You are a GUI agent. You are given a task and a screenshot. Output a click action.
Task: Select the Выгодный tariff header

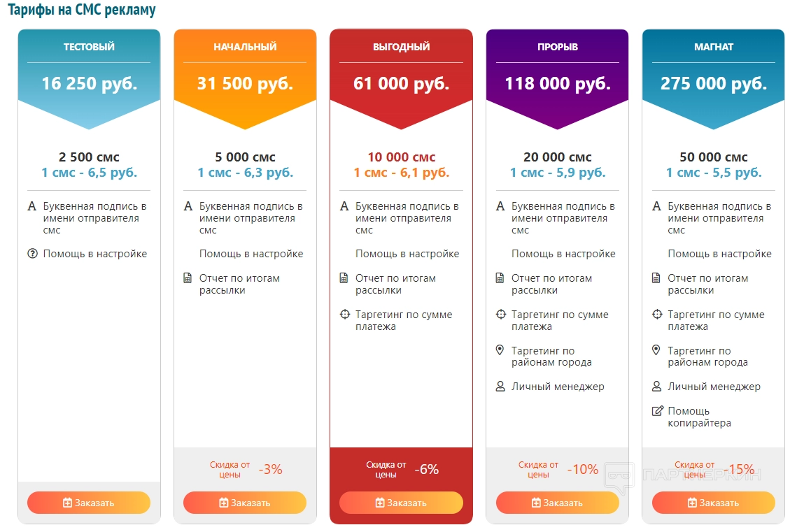[x=401, y=47]
